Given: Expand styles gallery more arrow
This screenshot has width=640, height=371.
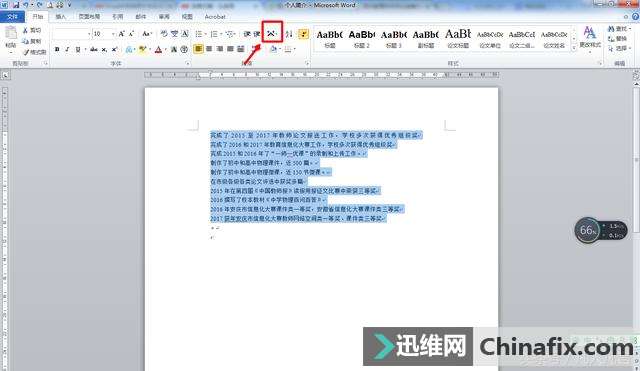Looking at the screenshot, I should coord(574,48).
